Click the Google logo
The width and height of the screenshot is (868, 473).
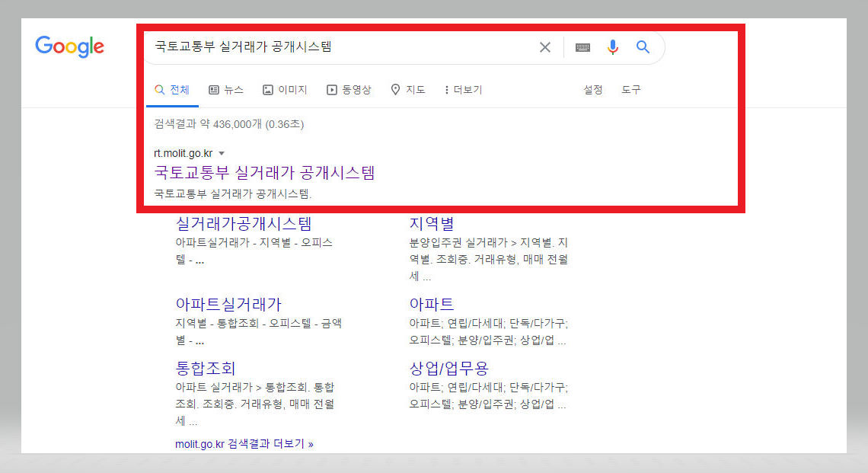pyautogui.click(x=70, y=46)
